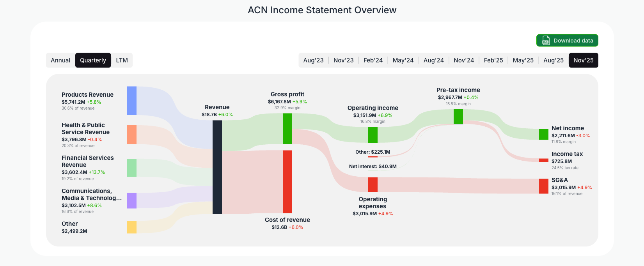Select the May'25 quarter tab

tap(523, 60)
